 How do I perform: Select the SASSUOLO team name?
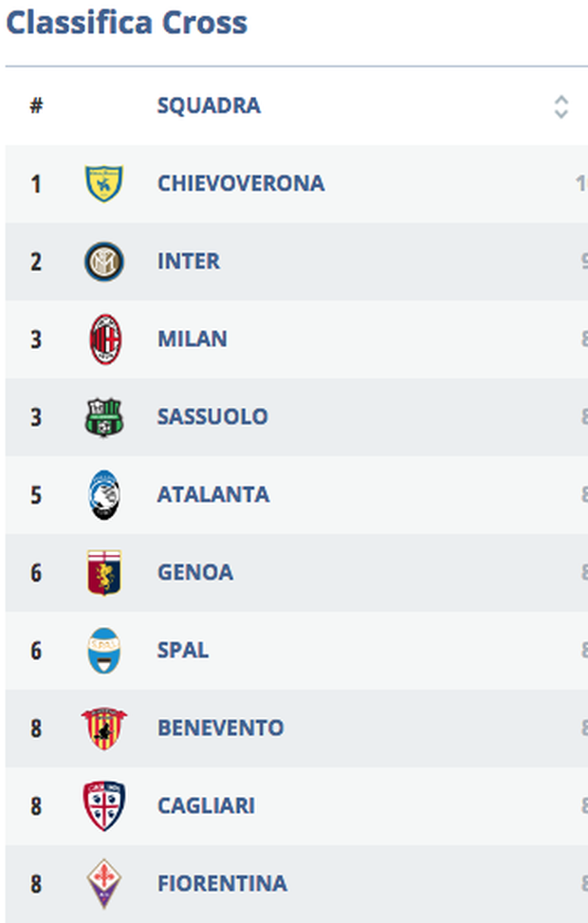point(212,416)
